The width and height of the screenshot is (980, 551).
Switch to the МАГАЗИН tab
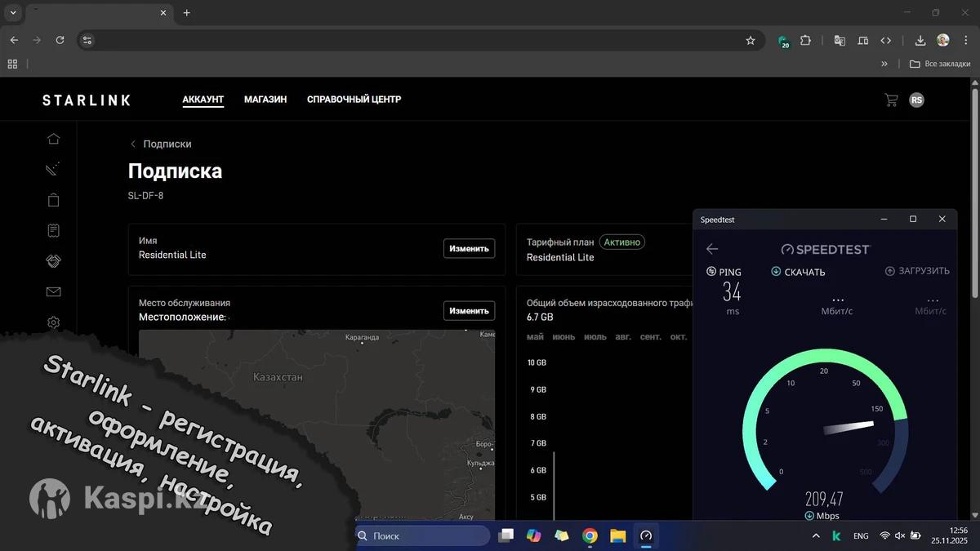[265, 100]
